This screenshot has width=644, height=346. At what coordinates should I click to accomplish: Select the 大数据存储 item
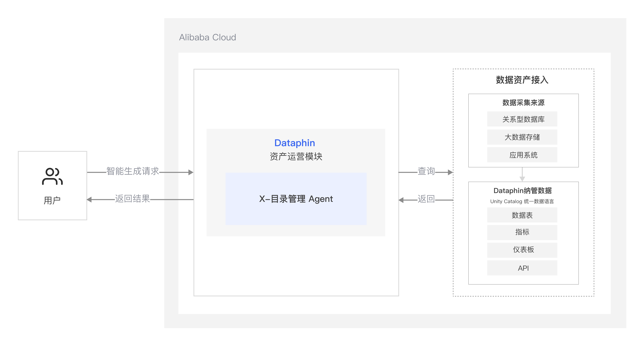pos(522,137)
